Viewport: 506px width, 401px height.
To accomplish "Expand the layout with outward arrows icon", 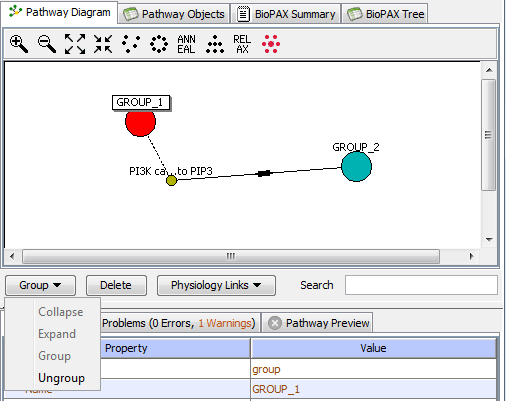I will 75,44.
